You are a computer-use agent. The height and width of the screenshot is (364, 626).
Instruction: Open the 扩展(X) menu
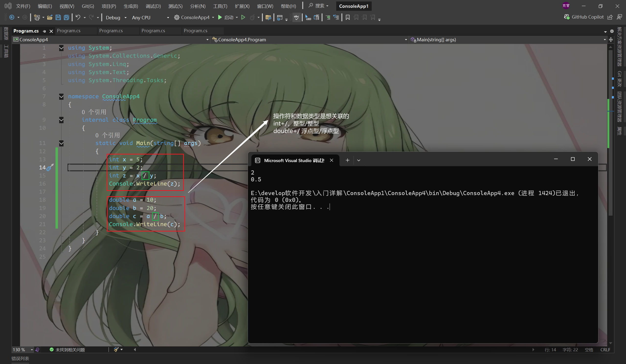click(242, 6)
